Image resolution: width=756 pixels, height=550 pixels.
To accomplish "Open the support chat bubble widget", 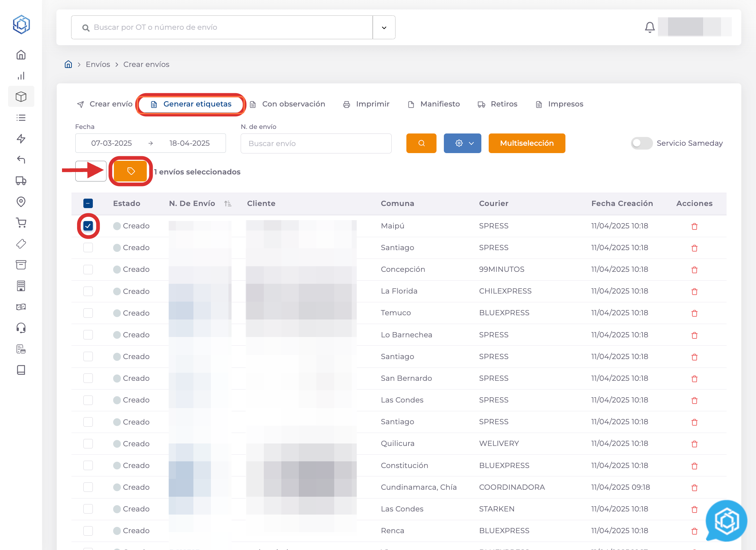I will click(x=726, y=521).
